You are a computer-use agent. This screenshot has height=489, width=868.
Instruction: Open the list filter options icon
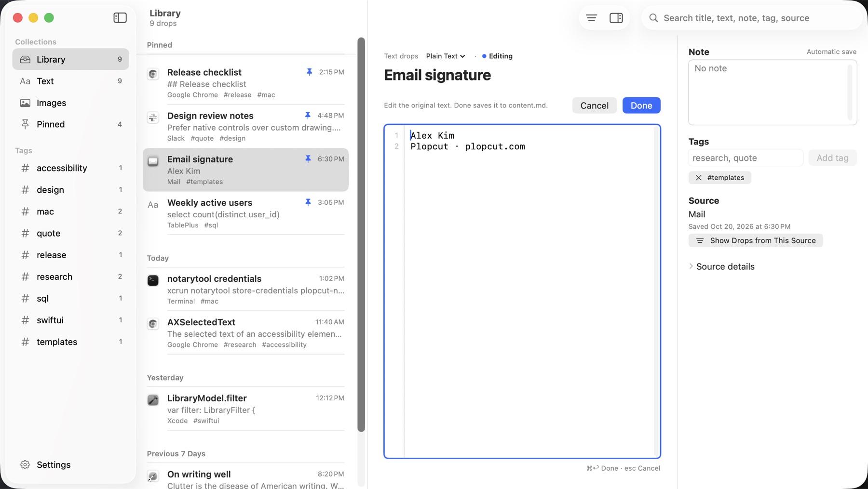coord(591,18)
